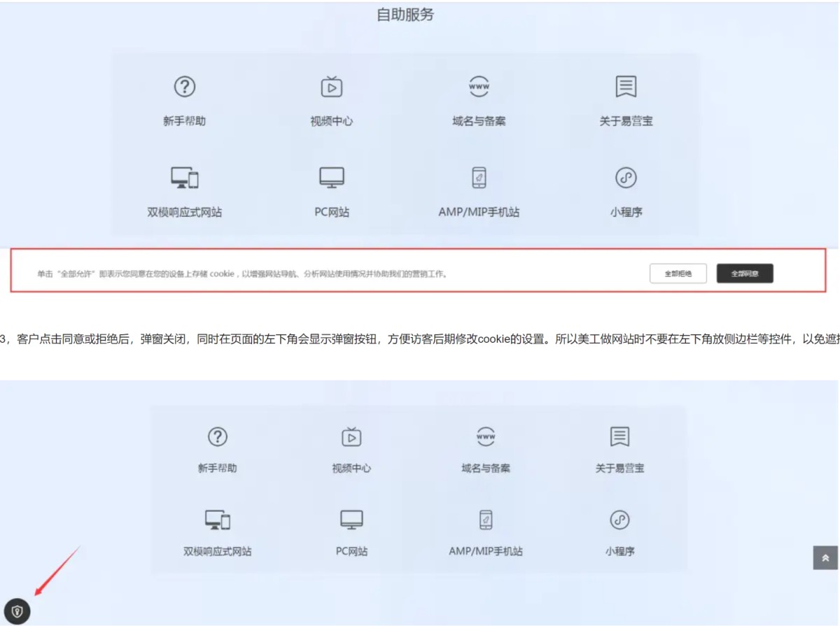Open the 小程序 mini-program icon in lower panel
Screen dimensions: 840x626
(x=619, y=520)
